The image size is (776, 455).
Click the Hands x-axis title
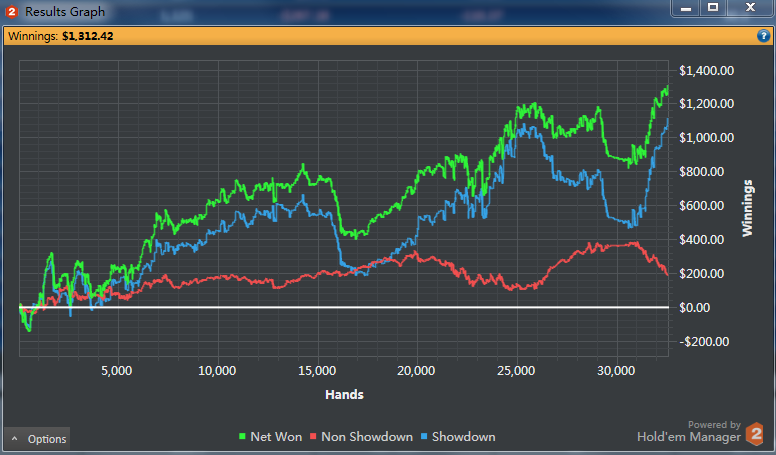pyautogui.click(x=344, y=395)
